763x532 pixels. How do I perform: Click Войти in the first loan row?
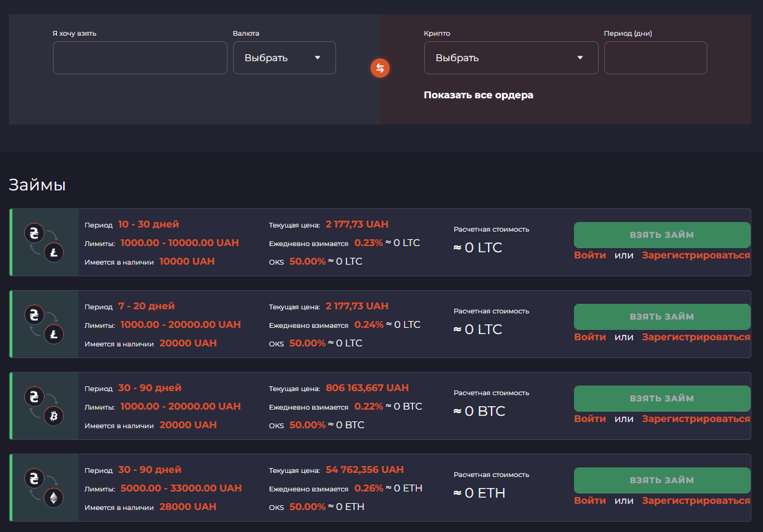[590, 255]
